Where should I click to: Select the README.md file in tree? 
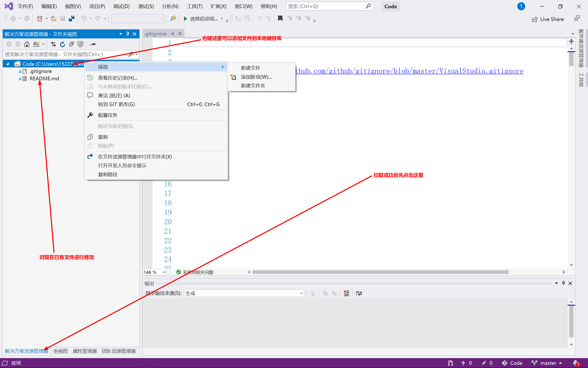tap(44, 78)
